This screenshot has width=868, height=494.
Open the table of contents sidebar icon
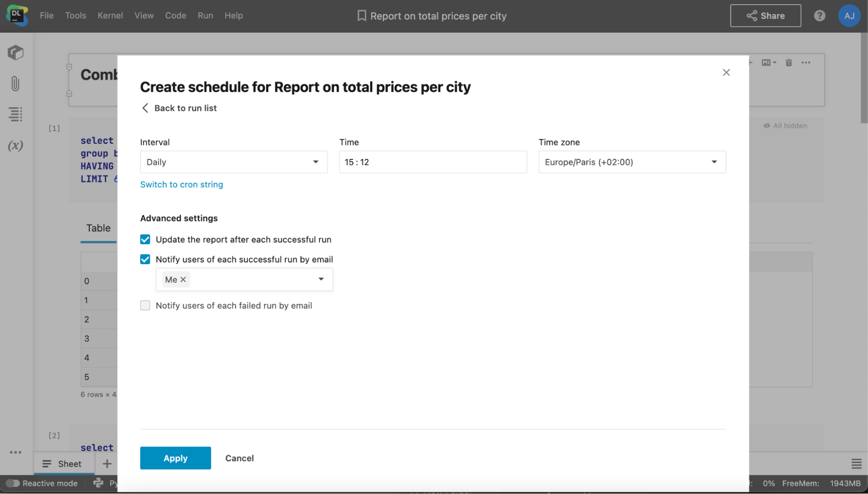pyautogui.click(x=15, y=114)
